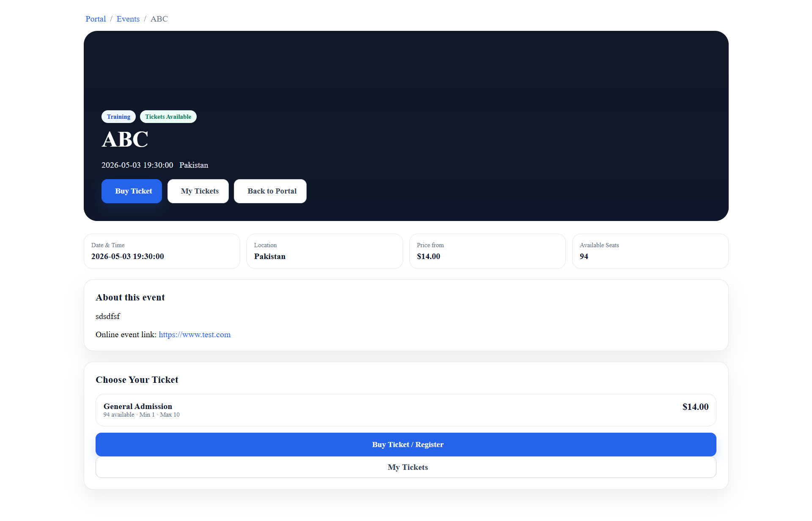
Task: Go back using Back to Portal button
Action: pyautogui.click(x=270, y=191)
